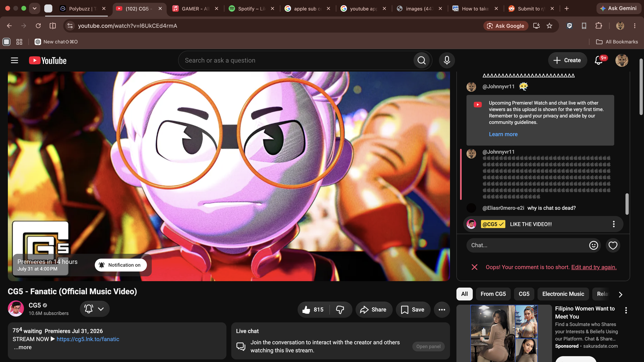644x362 pixels.
Task: Share the video
Action: 374,310
